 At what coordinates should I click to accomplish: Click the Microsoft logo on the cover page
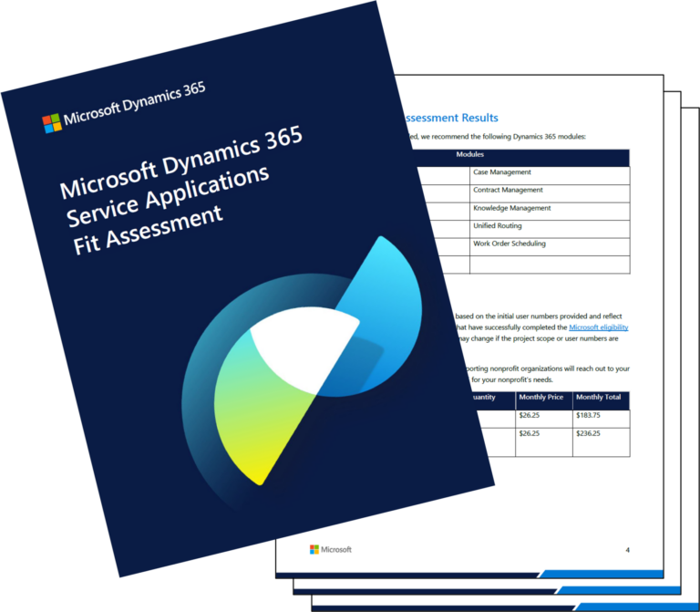pyautogui.click(x=52, y=123)
